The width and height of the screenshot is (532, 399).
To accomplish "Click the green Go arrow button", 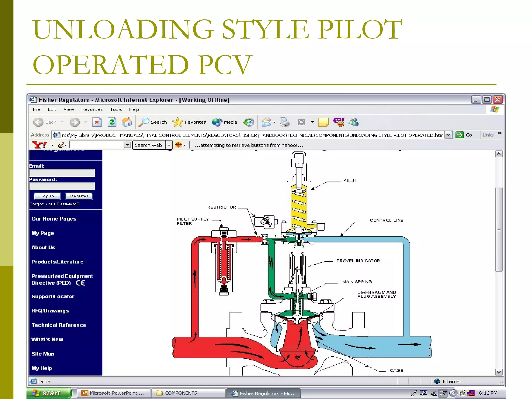I will [460, 135].
